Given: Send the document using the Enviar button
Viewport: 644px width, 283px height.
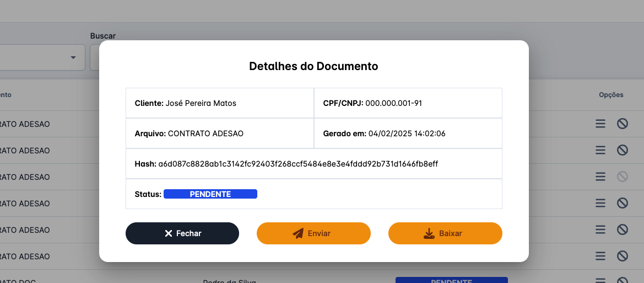Looking at the screenshot, I should (x=313, y=233).
